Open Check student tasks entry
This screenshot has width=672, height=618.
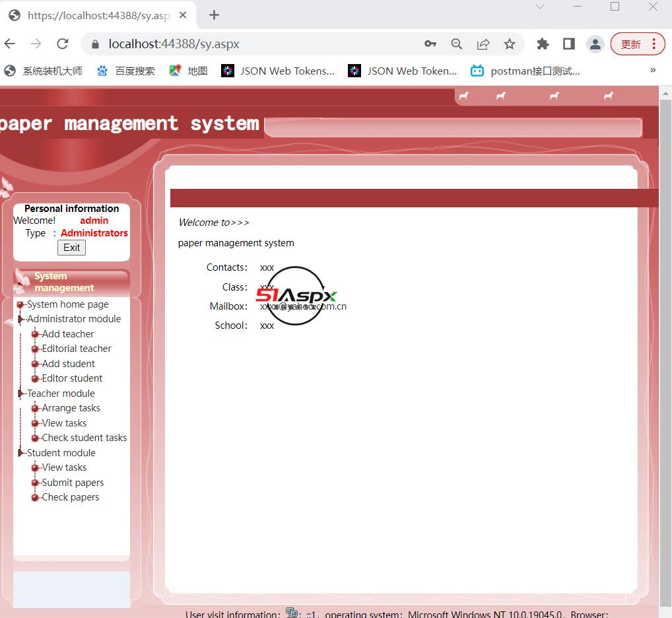click(x=84, y=438)
